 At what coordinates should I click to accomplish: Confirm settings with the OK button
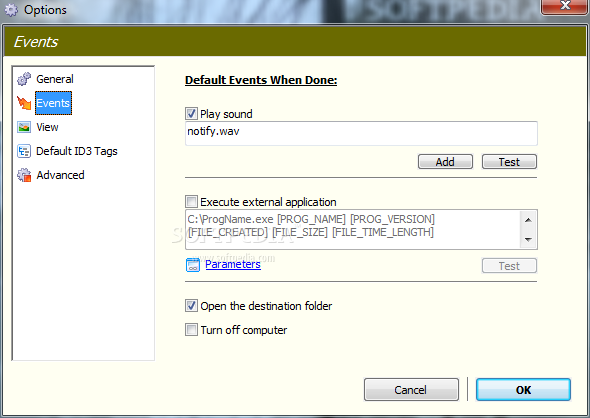click(x=523, y=389)
